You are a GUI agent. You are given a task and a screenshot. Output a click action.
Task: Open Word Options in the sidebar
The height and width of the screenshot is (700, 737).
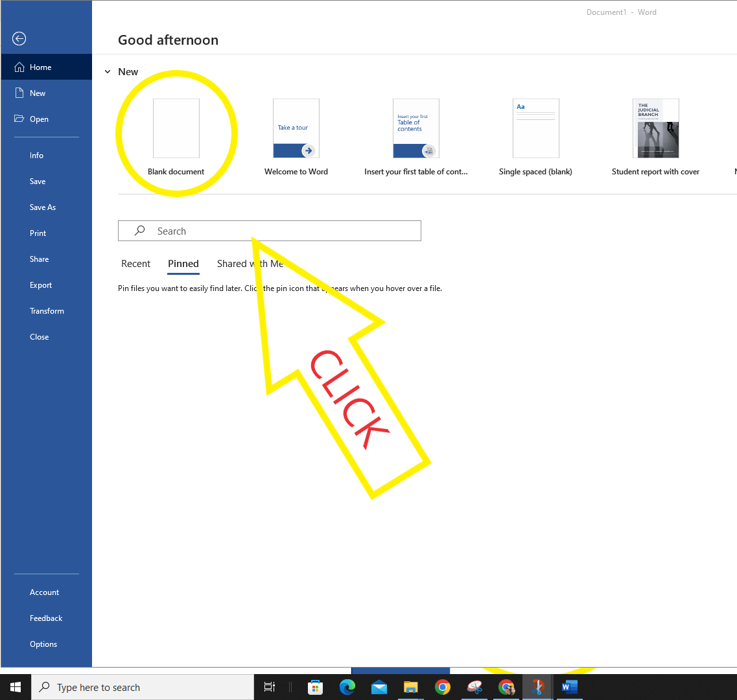43,644
